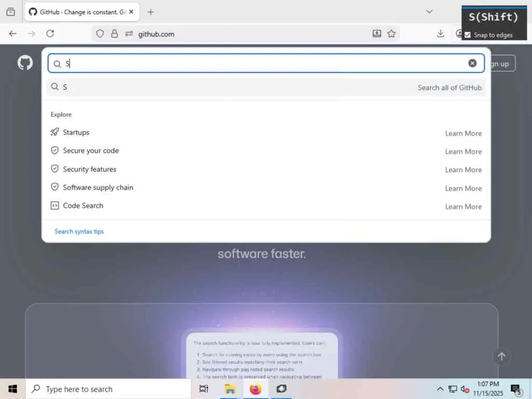Select the Code Search suggestion

267,206
